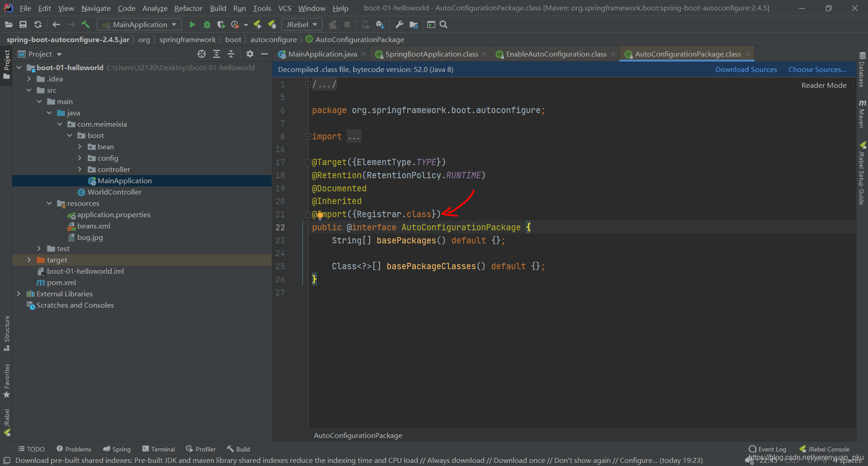868x466 pixels.
Task: Open JRebel dropdown in toolbar
Action: [x=302, y=24]
